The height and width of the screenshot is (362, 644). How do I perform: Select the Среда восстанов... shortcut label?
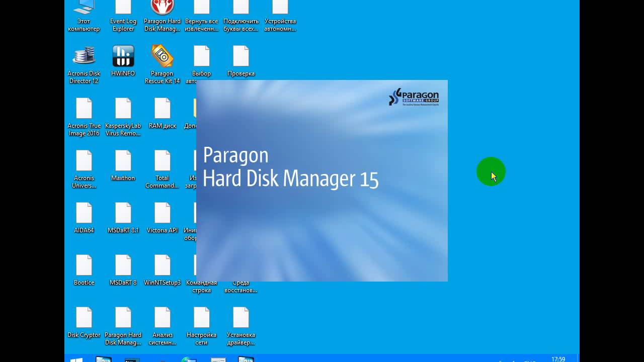241,287
